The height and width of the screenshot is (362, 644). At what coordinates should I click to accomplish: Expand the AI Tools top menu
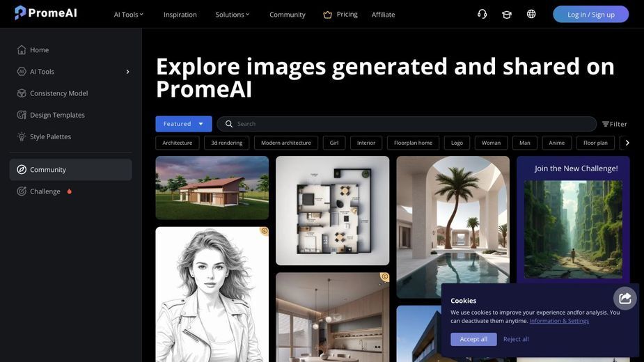click(x=129, y=15)
